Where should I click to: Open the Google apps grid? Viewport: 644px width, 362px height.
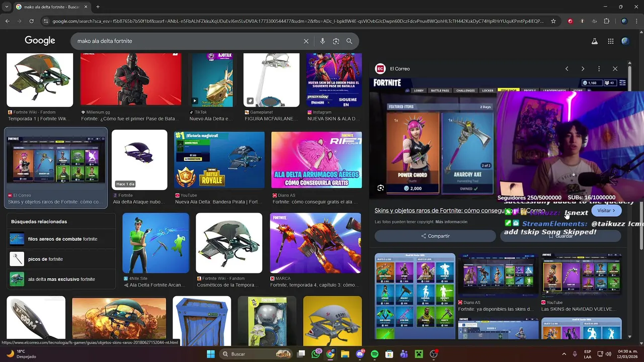click(x=610, y=41)
